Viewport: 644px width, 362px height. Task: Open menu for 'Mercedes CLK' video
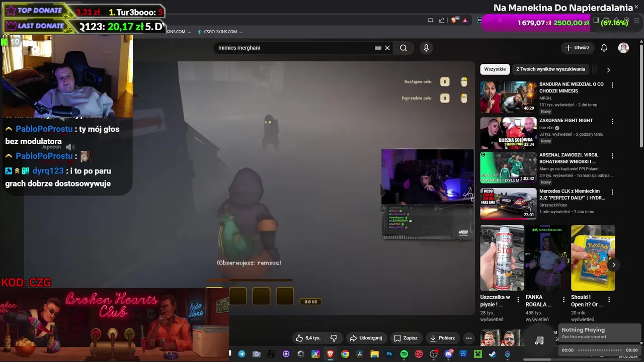click(x=612, y=192)
